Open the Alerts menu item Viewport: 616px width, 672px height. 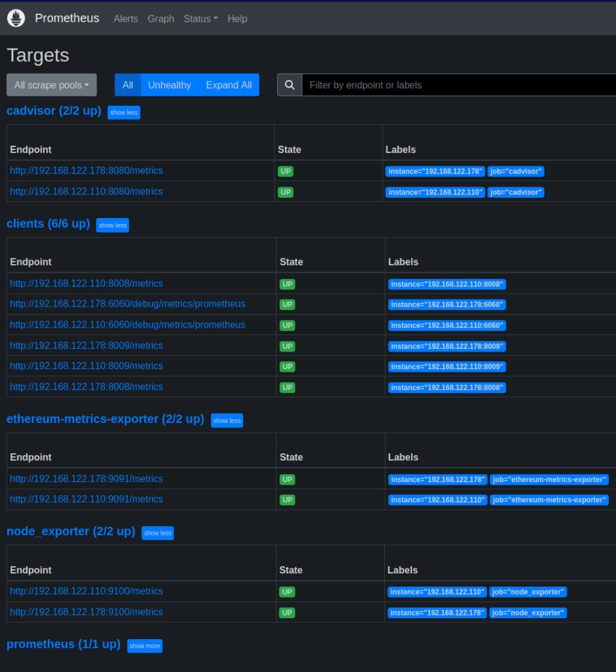click(125, 18)
